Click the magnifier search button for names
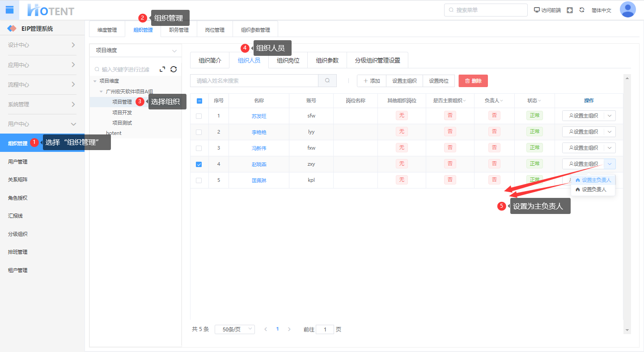Image resolution: width=644 pixels, height=352 pixels. (327, 81)
